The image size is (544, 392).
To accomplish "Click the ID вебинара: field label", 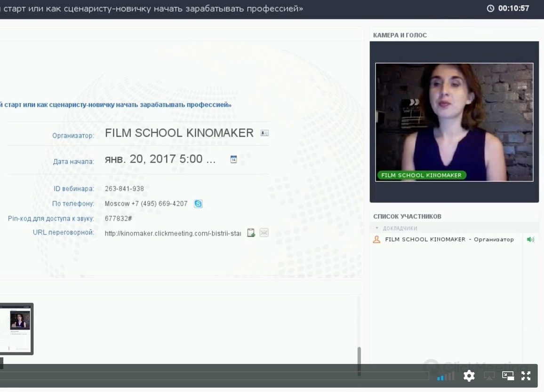I will (x=74, y=188).
